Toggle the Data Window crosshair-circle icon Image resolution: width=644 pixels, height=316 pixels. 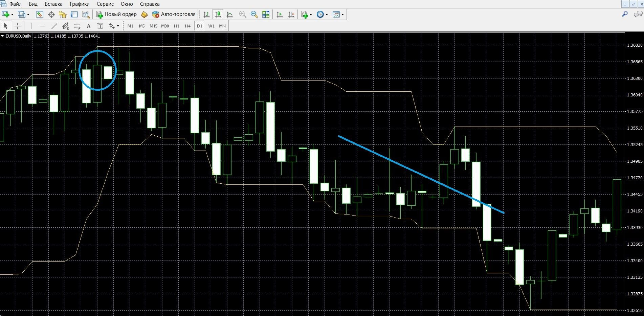[x=51, y=14]
